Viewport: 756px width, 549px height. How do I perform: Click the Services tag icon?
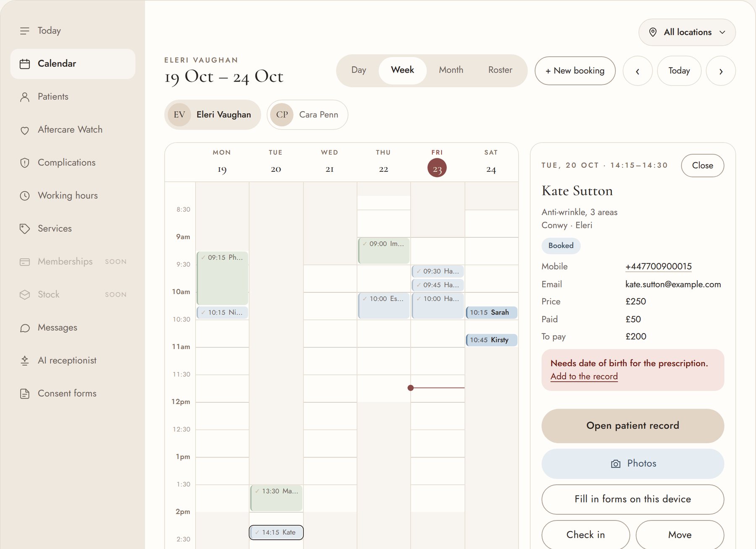tap(25, 229)
